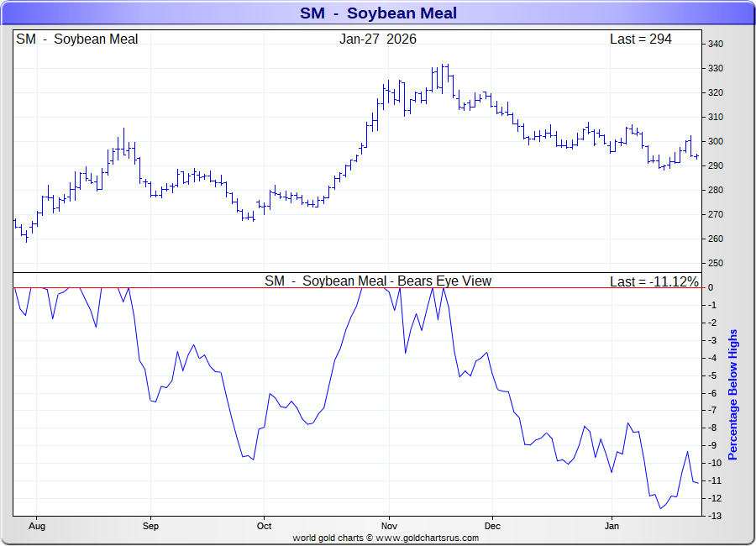The width and height of the screenshot is (756, 546).
Task: Click the Oct month label
Action: (265, 526)
